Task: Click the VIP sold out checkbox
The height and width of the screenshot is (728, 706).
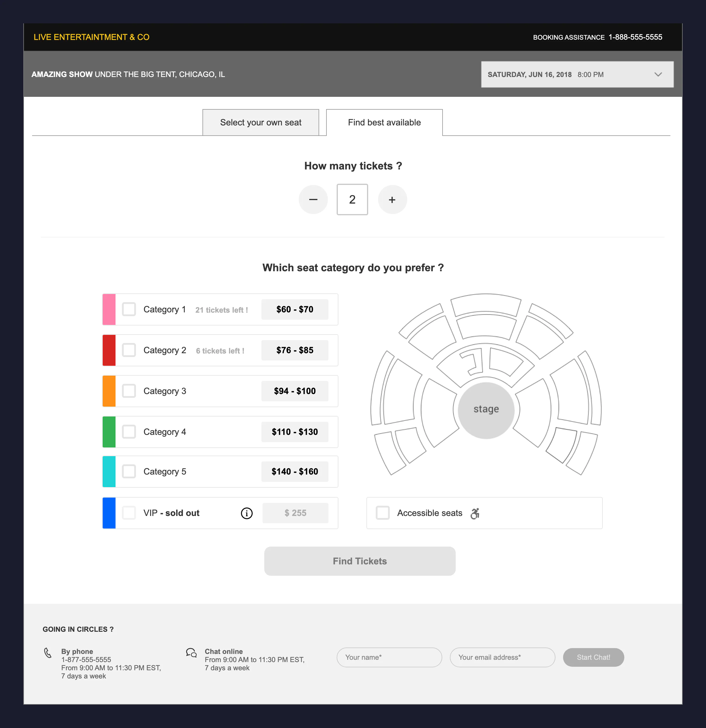Action: [x=129, y=512]
